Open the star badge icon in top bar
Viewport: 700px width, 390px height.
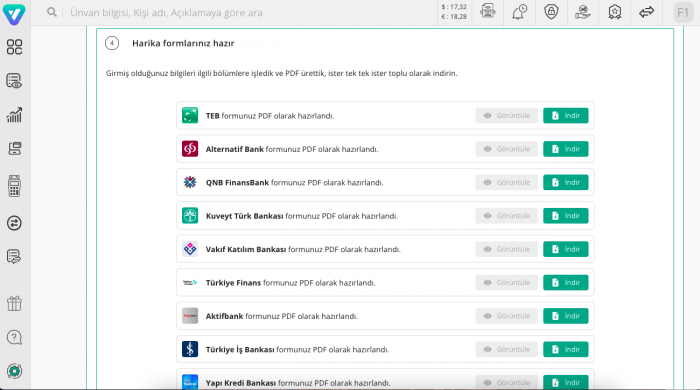click(615, 12)
